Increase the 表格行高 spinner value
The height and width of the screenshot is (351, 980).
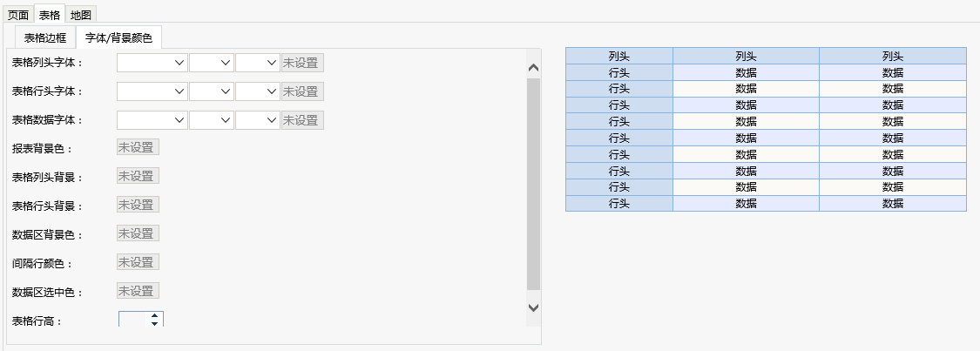pyautogui.click(x=154, y=316)
